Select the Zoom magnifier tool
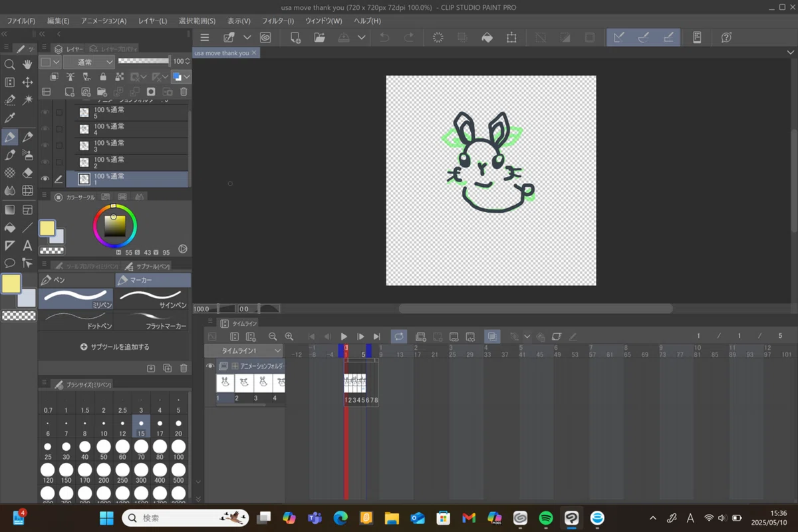The width and height of the screenshot is (798, 532). tap(10, 65)
